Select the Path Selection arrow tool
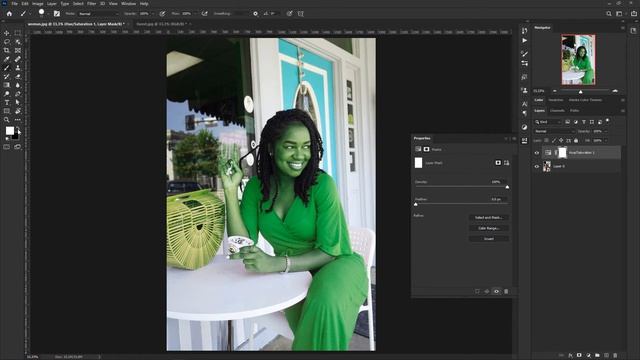 point(18,102)
